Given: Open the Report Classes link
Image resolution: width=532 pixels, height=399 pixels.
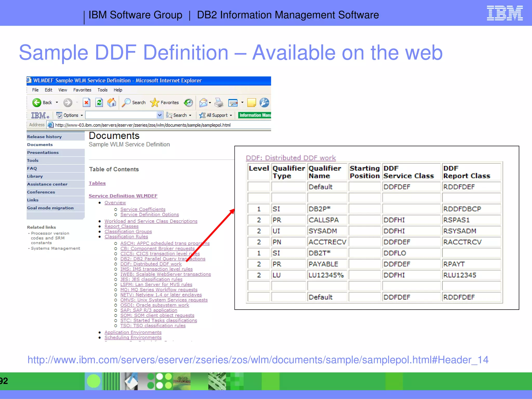Looking at the screenshot, I should 122,227.
